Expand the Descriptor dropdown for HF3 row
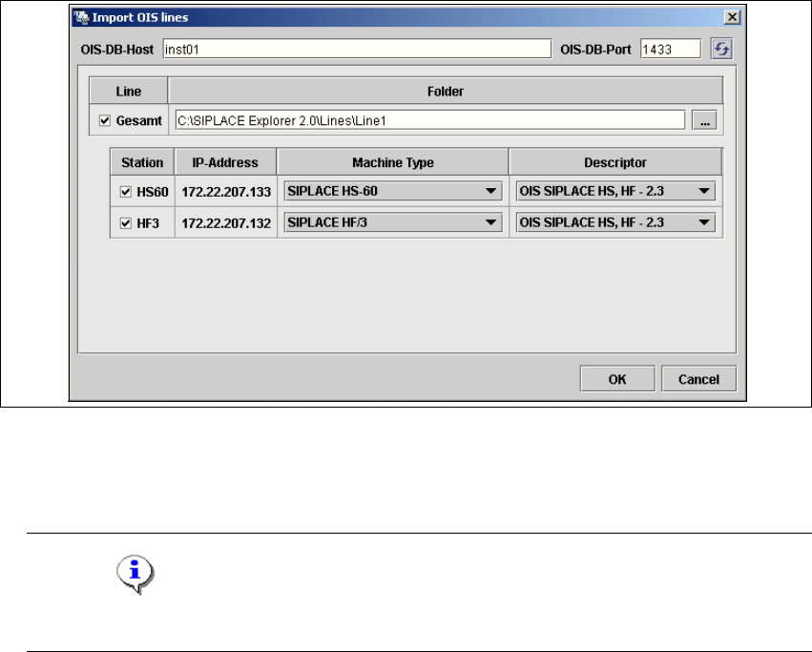812x652 pixels. point(615,222)
